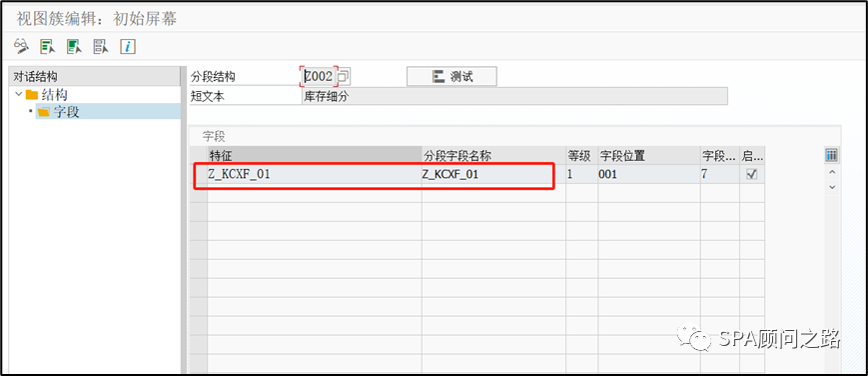
Task: Select the Z_KCXF_01 cell under 特征
Action: (x=315, y=174)
